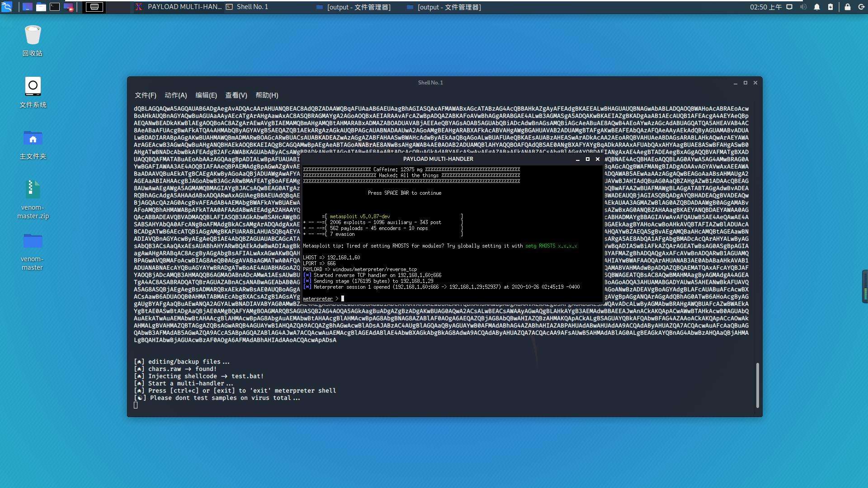Click 'editing/backup files' line in shell
868x488 pixels.
[x=182, y=362]
